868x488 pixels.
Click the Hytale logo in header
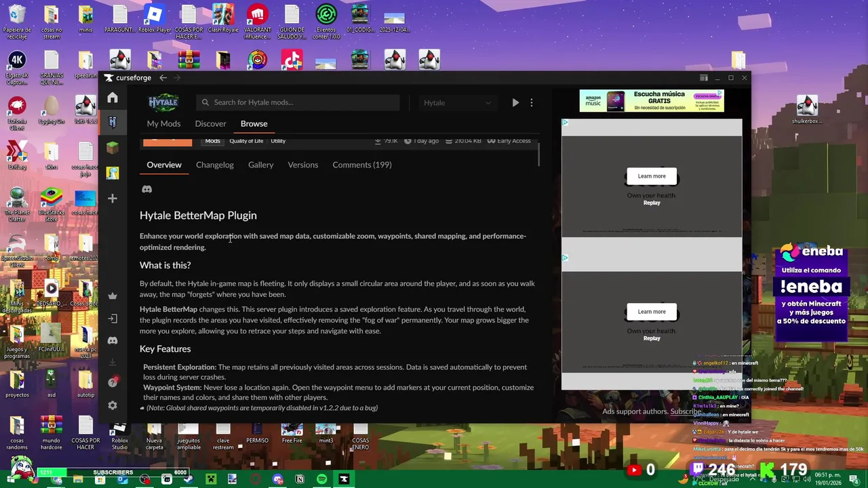[x=163, y=102]
